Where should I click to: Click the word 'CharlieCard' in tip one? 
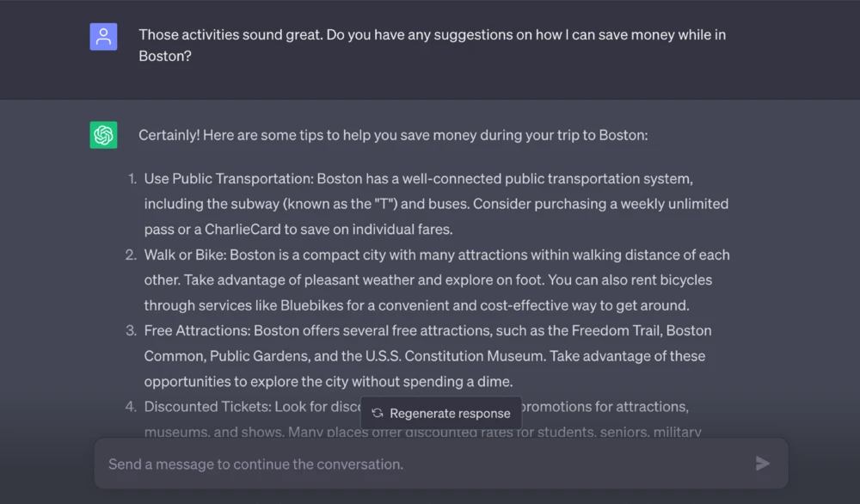(244, 230)
